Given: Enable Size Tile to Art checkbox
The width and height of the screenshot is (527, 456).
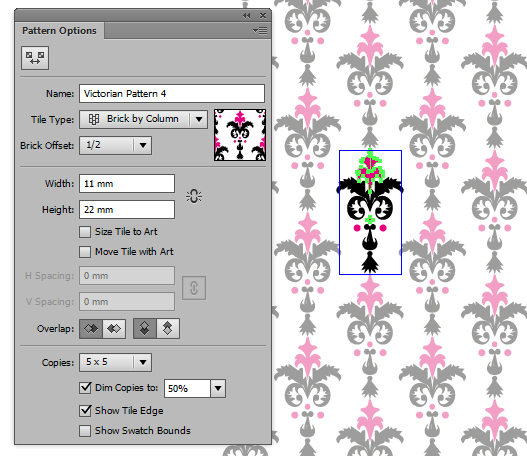Looking at the screenshot, I should (x=85, y=232).
